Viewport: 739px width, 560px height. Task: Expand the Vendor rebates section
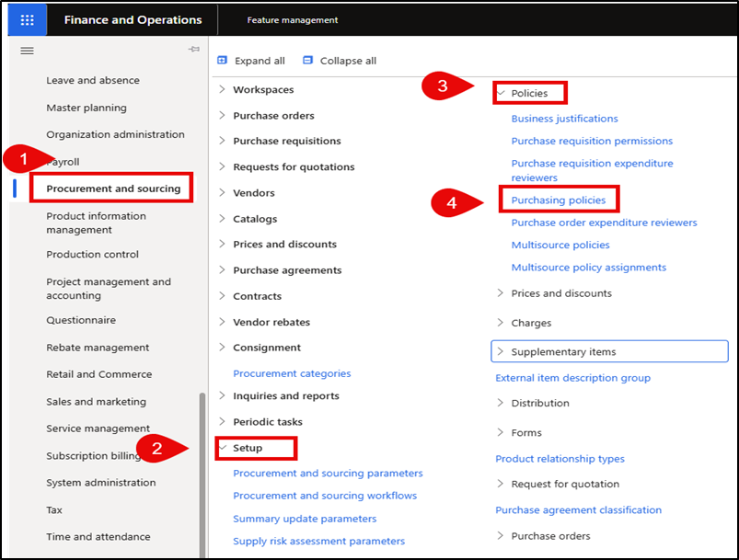point(222,322)
